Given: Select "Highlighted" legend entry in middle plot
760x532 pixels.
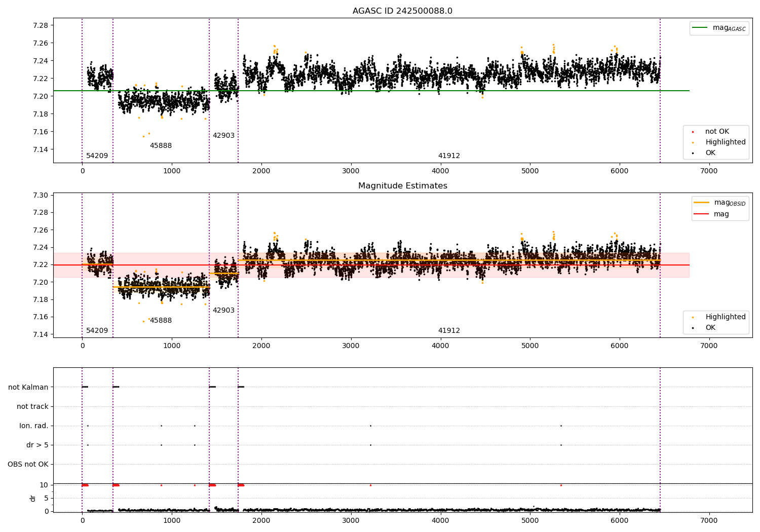Looking at the screenshot, I should (725, 317).
